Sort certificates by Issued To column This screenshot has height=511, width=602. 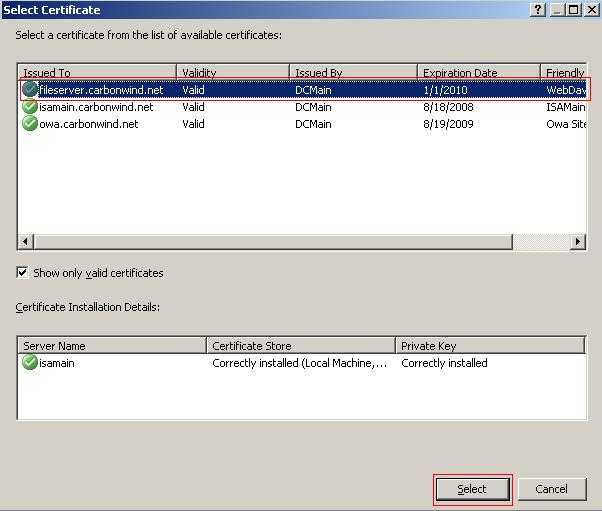(x=97, y=73)
